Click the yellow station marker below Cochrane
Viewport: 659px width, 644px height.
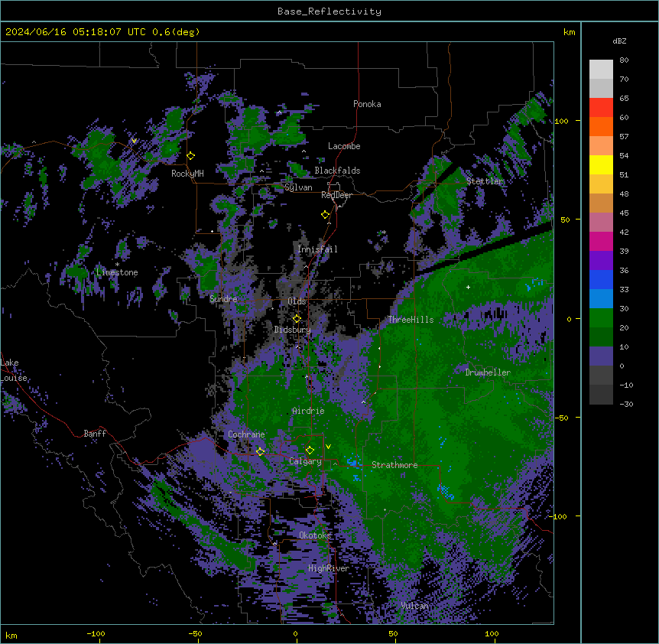[261, 451]
